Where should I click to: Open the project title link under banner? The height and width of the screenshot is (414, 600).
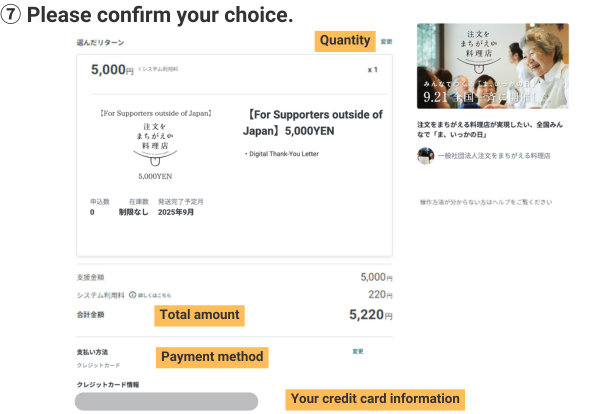click(x=491, y=129)
